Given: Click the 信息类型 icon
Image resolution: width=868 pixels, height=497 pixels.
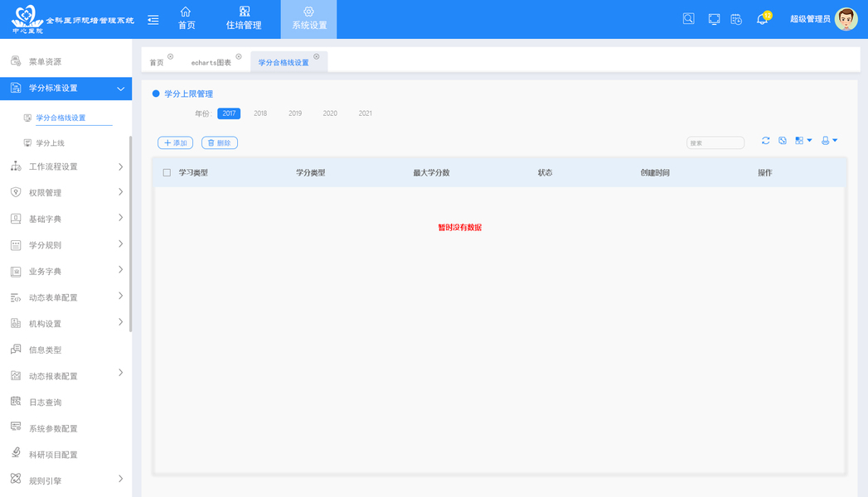Looking at the screenshot, I should click(16, 349).
